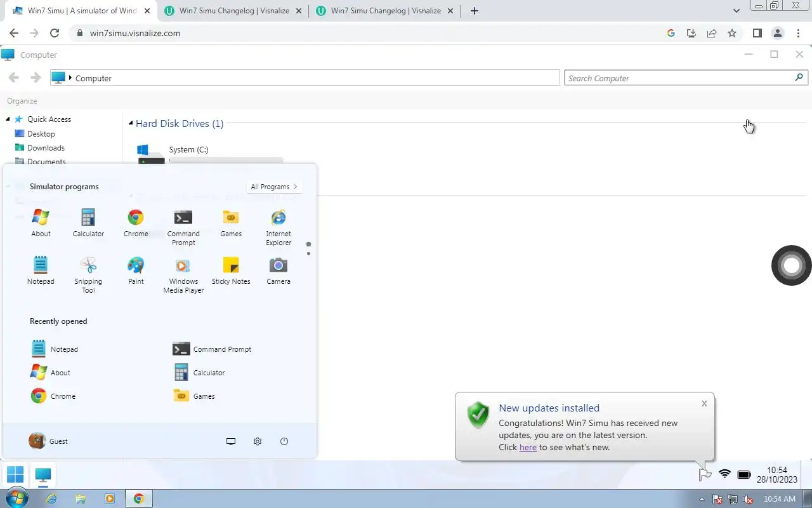Screen dimensions: 812x508
Task: Click breadcrumb arrow before Computer
Action: click(x=70, y=78)
